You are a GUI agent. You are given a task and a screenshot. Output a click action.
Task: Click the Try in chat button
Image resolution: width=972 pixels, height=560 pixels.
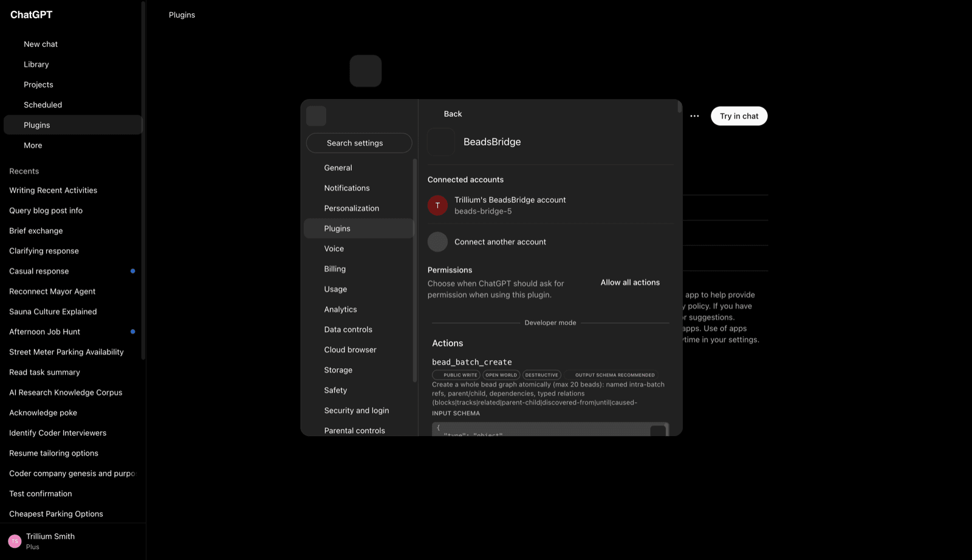coord(739,116)
